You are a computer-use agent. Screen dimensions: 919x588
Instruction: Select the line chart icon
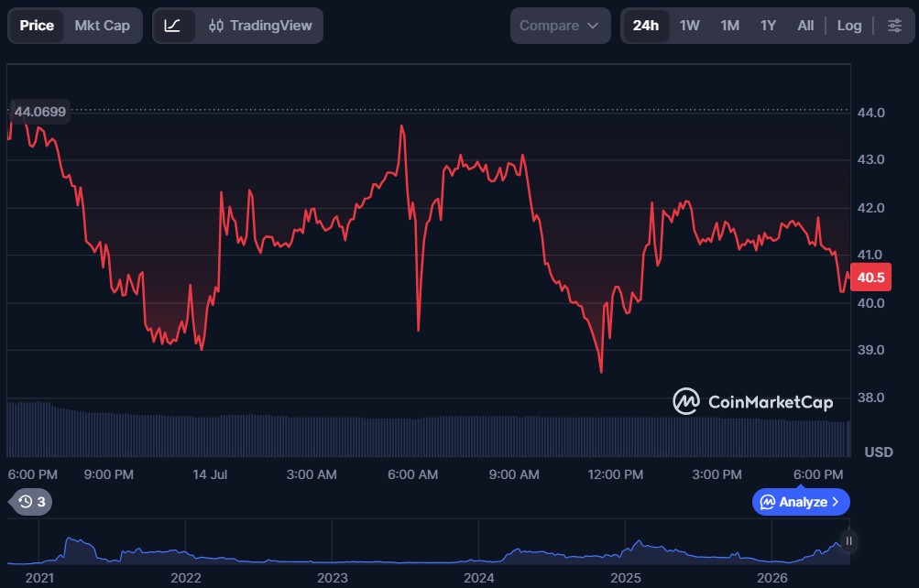tap(172, 26)
